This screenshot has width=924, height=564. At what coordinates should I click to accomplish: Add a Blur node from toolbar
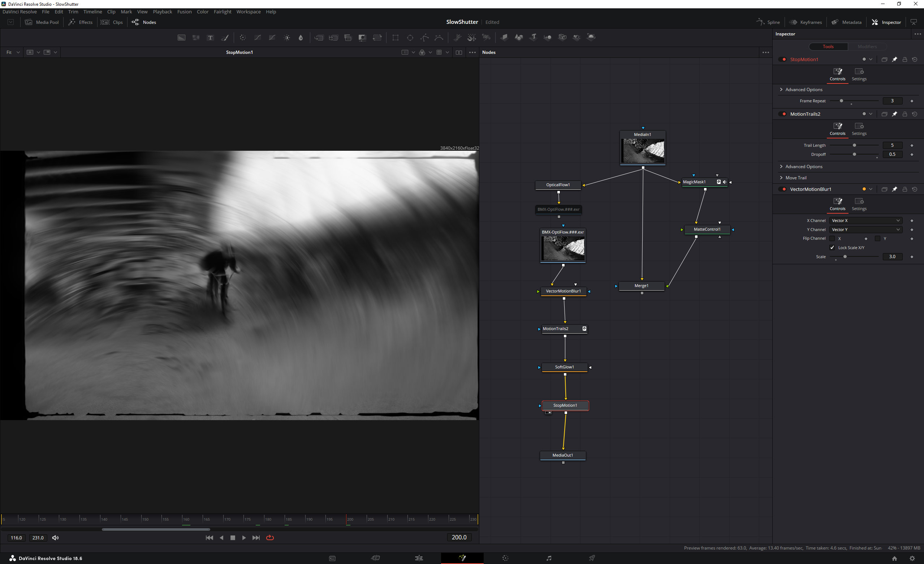pyautogui.click(x=301, y=38)
